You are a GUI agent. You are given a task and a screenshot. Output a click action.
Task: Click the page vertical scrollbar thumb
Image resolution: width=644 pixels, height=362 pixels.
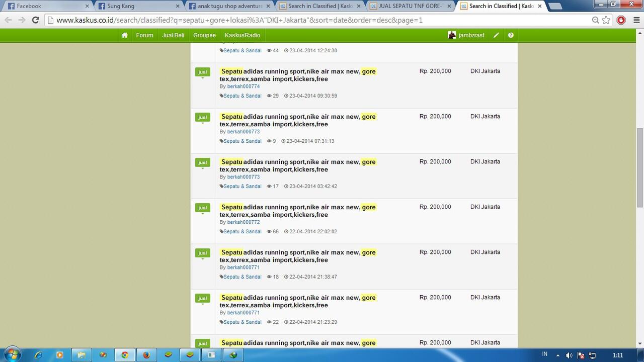click(640, 167)
